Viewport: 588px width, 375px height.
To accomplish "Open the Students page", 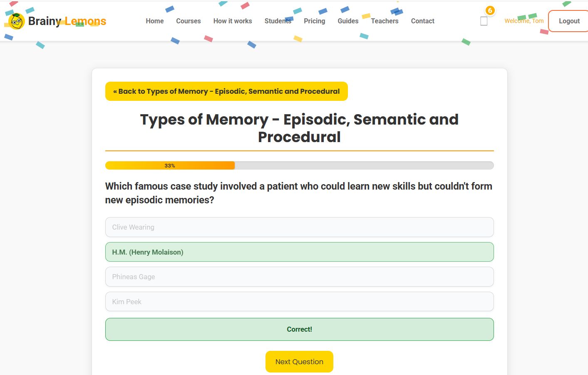I will tap(278, 21).
